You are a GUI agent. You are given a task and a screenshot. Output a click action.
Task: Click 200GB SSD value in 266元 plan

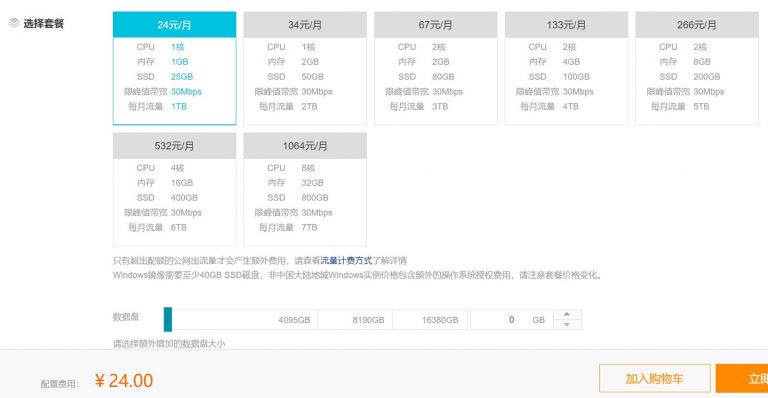pos(707,77)
